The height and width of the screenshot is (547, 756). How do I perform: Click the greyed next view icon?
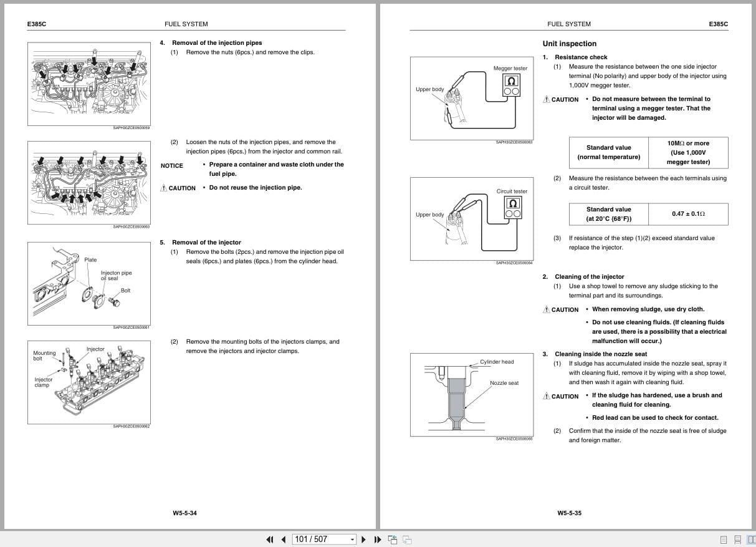pos(407,540)
